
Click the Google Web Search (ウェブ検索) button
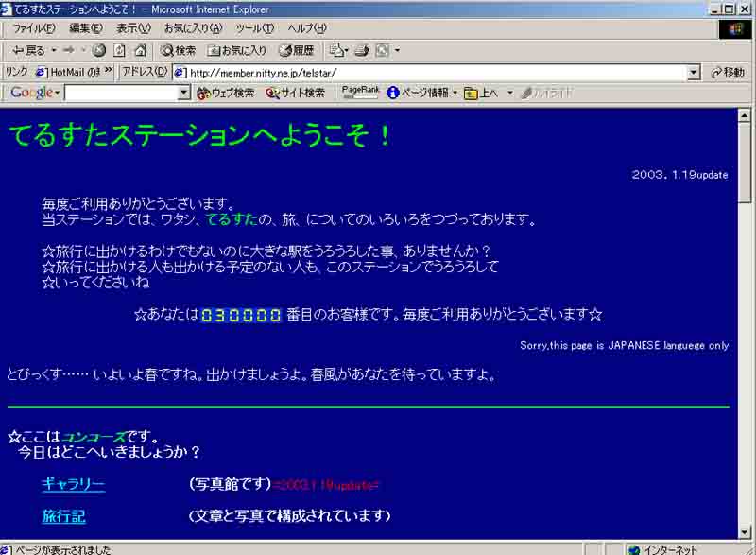tap(226, 93)
